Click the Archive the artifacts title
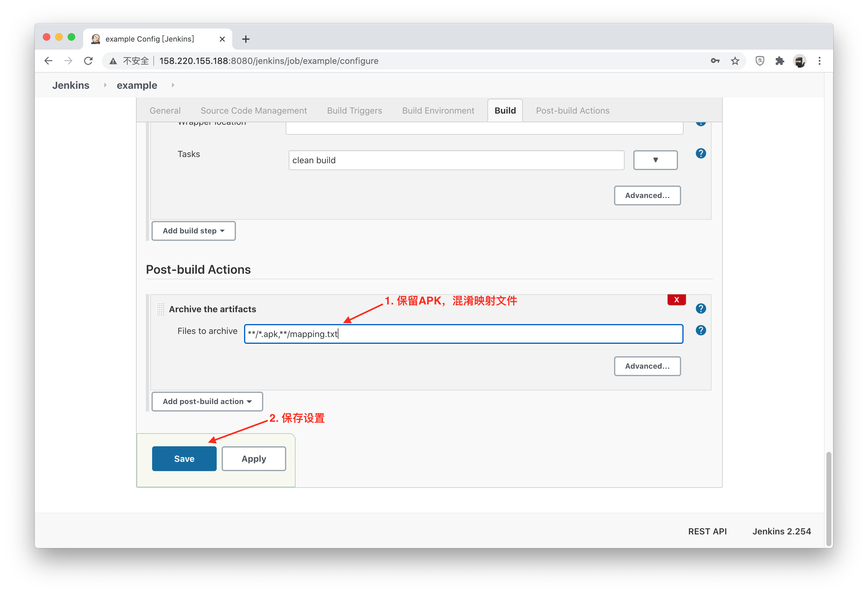868x594 pixels. (213, 309)
